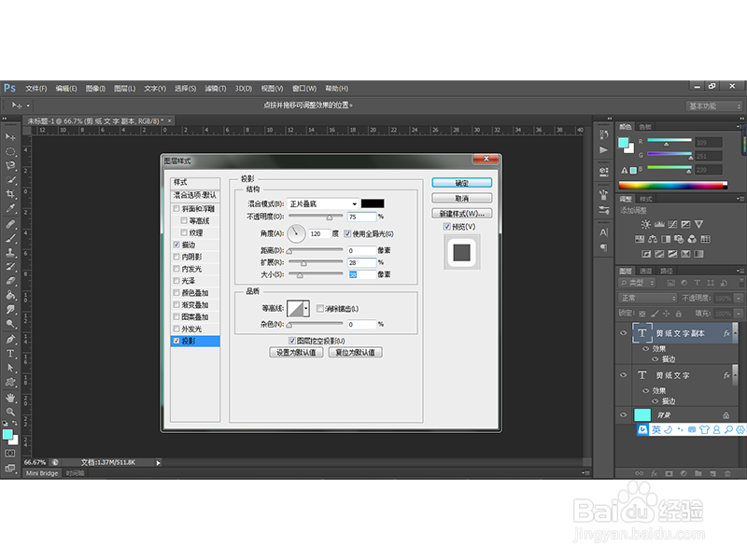Image resolution: width=747 pixels, height=560 pixels.
Task: Open 混合模式 blend mode dropdown
Action: click(322, 203)
